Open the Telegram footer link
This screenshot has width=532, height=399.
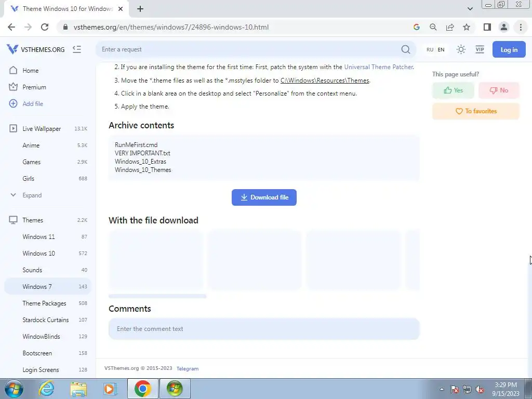(x=187, y=368)
